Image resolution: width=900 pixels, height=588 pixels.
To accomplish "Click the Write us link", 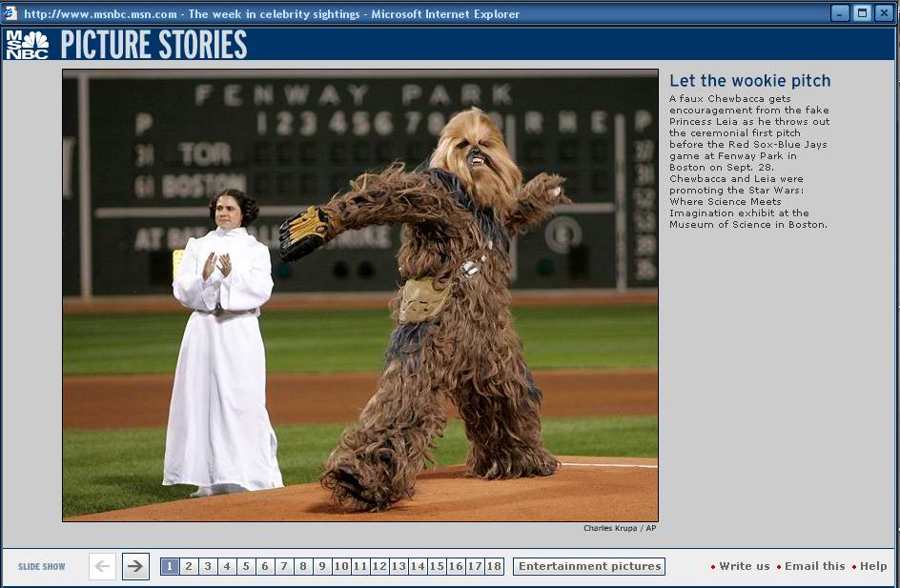I will coord(744,566).
